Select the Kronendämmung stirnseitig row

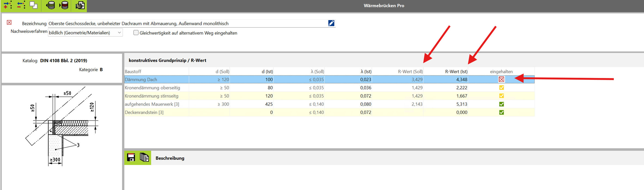pos(152,96)
